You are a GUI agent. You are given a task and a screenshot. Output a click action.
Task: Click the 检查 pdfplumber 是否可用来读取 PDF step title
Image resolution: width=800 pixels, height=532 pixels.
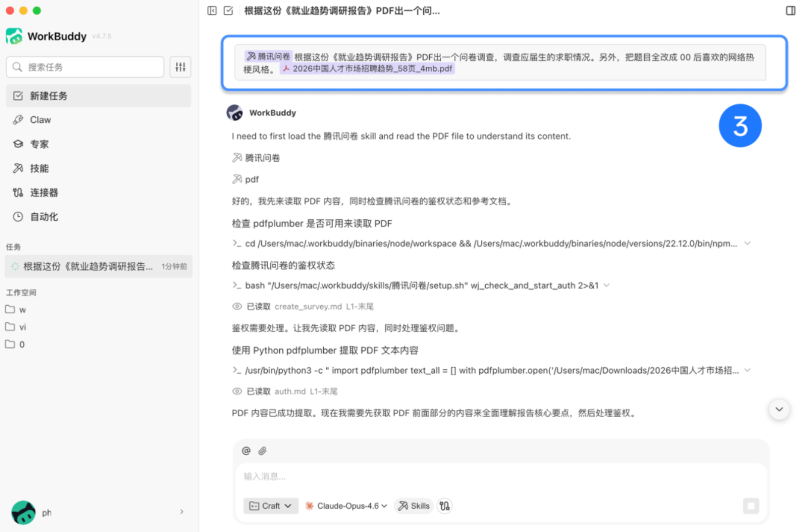tap(312, 224)
